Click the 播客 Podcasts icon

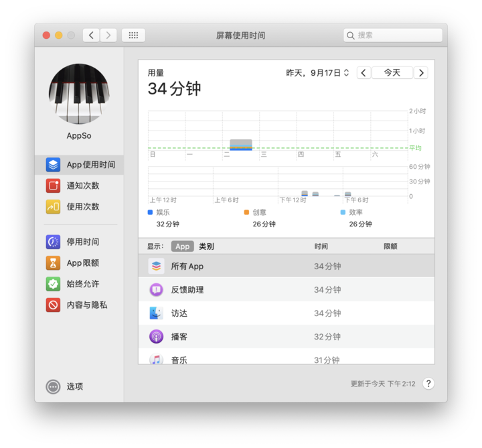tap(156, 336)
